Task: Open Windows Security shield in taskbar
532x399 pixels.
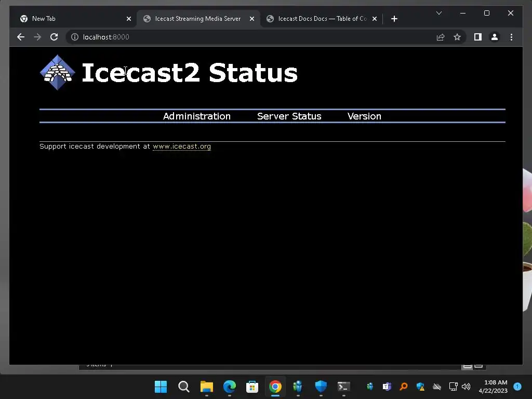Action: tap(321, 386)
